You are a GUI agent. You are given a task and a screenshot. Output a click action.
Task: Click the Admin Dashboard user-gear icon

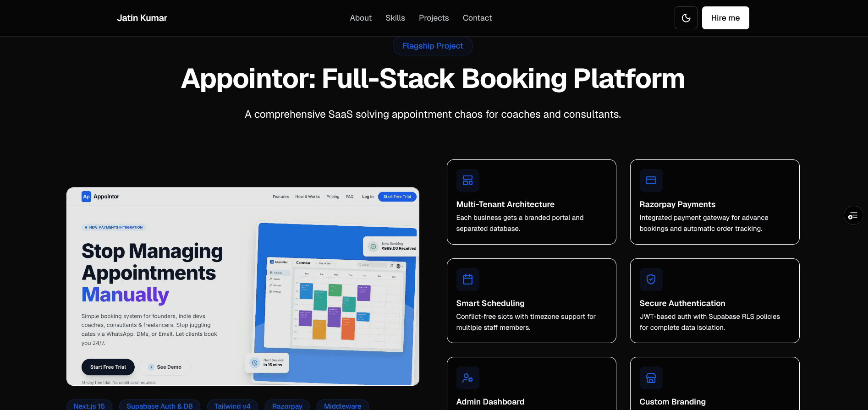[x=467, y=378]
